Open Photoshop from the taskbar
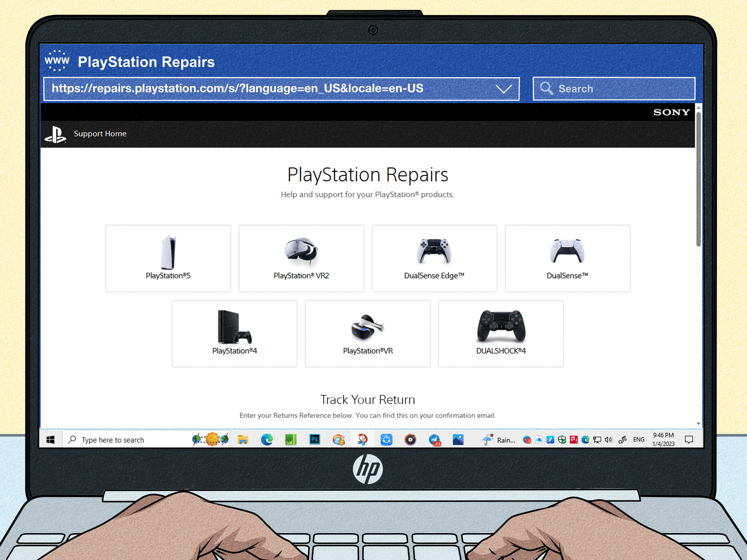The width and height of the screenshot is (747, 560). [314, 439]
